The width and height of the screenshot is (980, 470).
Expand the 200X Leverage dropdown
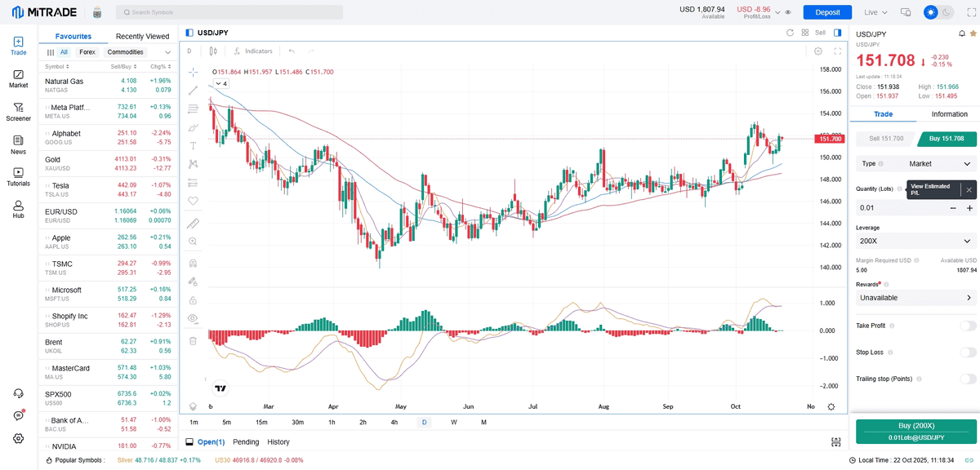click(x=915, y=242)
